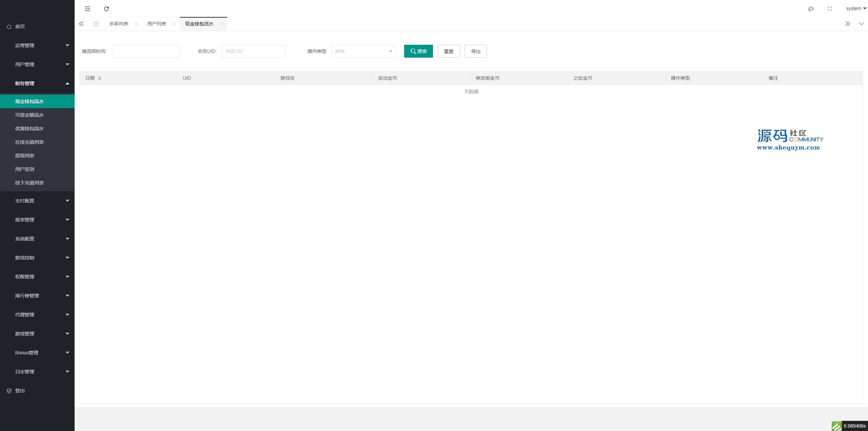The width and height of the screenshot is (868, 431).
Task: Click the home icon tab
Action: 96,24
